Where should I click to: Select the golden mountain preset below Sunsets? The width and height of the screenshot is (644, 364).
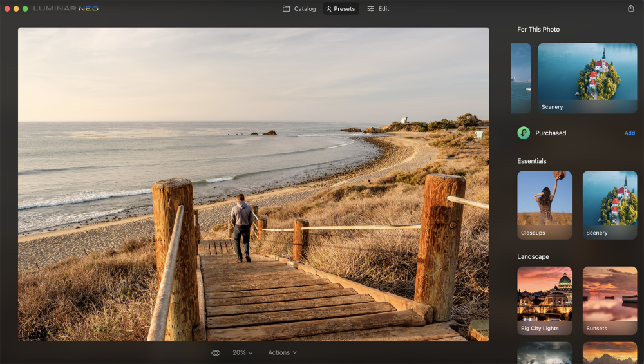pos(610,353)
